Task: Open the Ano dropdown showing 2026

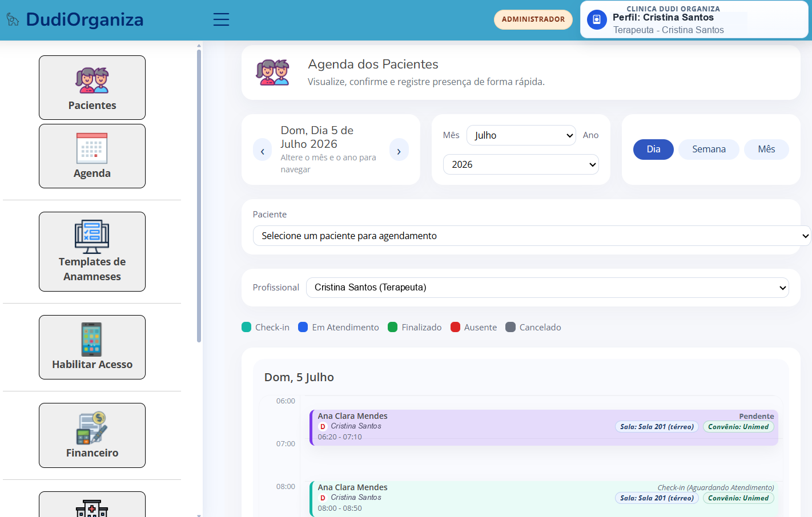Action: (x=521, y=164)
